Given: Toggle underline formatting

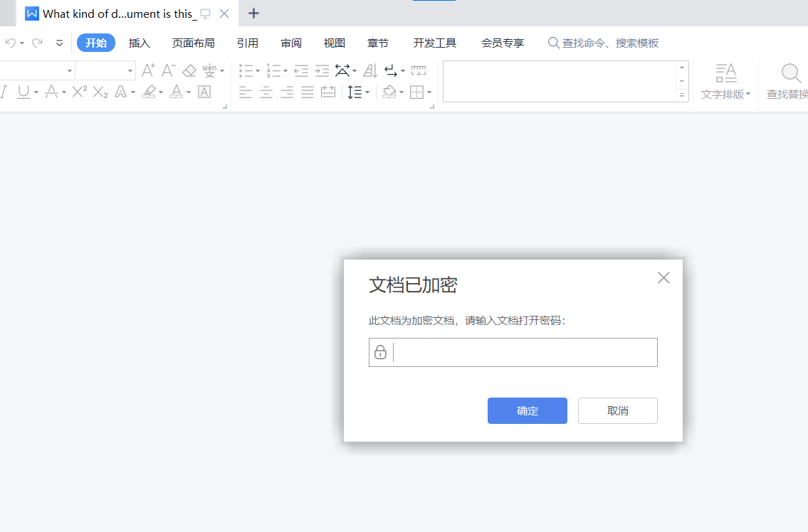Looking at the screenshot, I should click(x=23, y=92).
